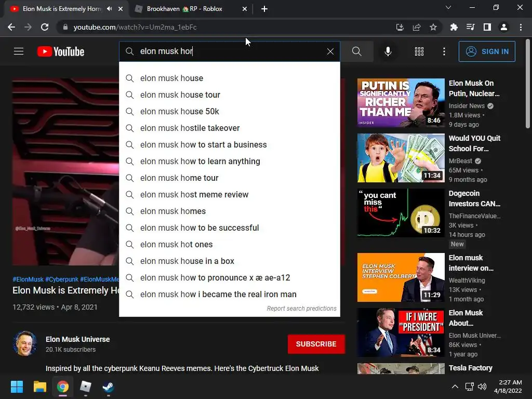532x399 pixels.
Task: Select suggestion 'elon musk hot ones'
Action: click(x=229, y=244)
